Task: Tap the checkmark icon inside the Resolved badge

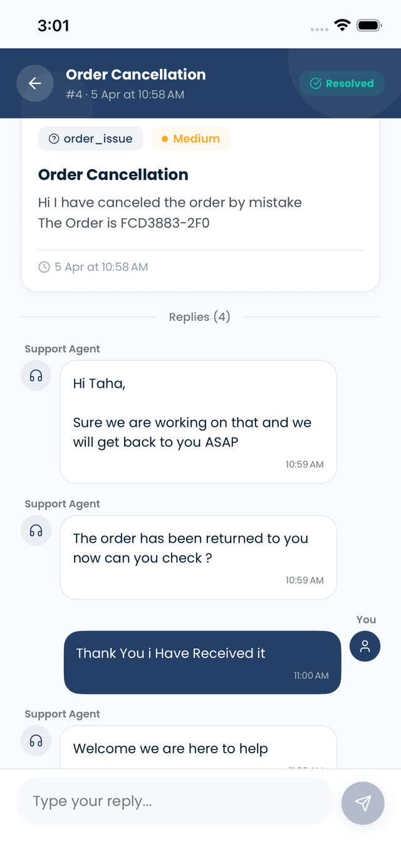Action: click(316, 83)
